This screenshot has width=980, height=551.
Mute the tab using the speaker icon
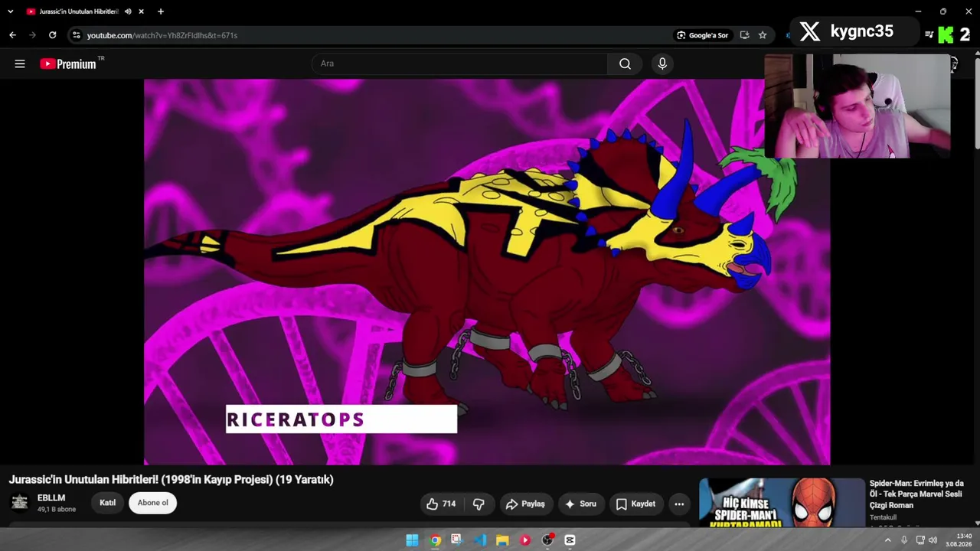click(128, 11)
